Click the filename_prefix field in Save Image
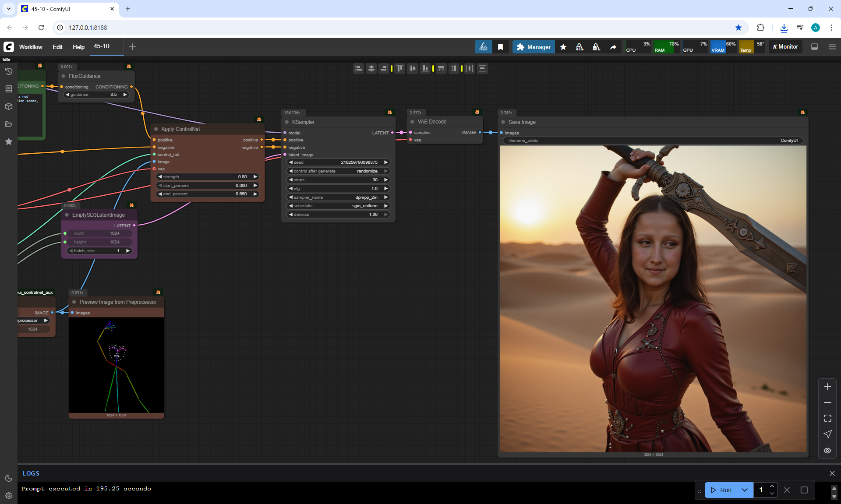 [652, 141]
